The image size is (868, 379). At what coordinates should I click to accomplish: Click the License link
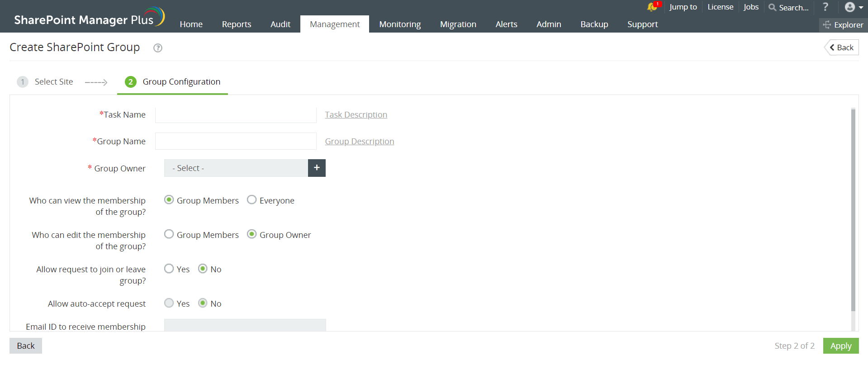point(720,7)
